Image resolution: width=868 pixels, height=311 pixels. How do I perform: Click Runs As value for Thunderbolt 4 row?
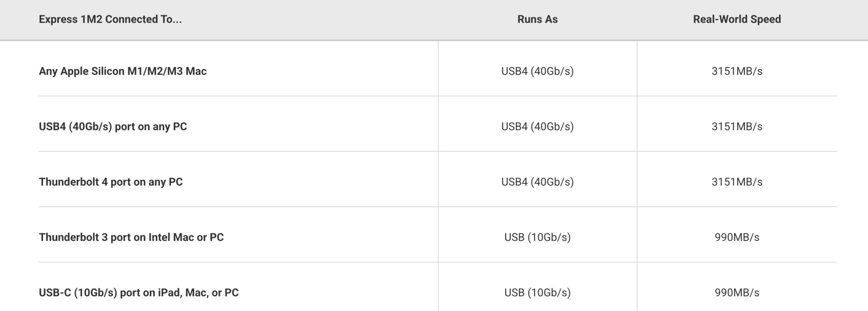click(537, 182)
